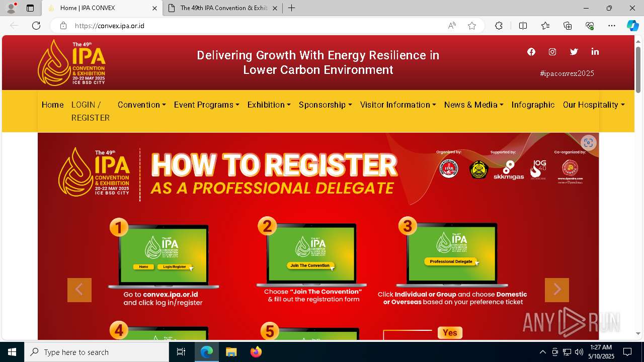The image size is (644, 362).
Task: Expand the Event Programs dropdown
Action: click(x=207, y=105)
